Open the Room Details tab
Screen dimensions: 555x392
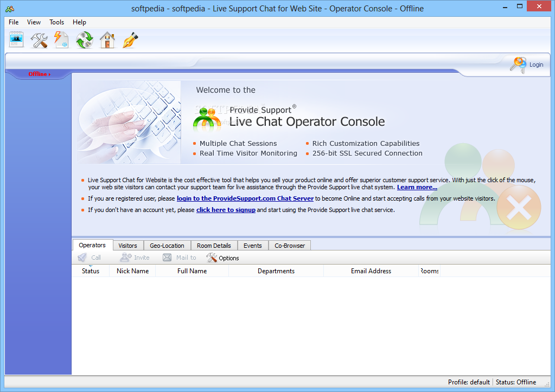(x=214, y=246)
